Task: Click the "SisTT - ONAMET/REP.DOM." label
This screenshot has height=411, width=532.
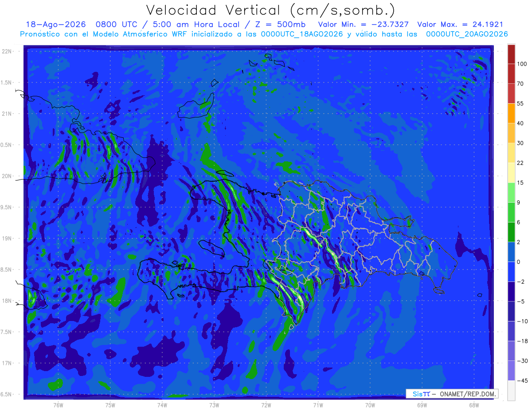Action: pyautogui.click(x=452, y=394)
